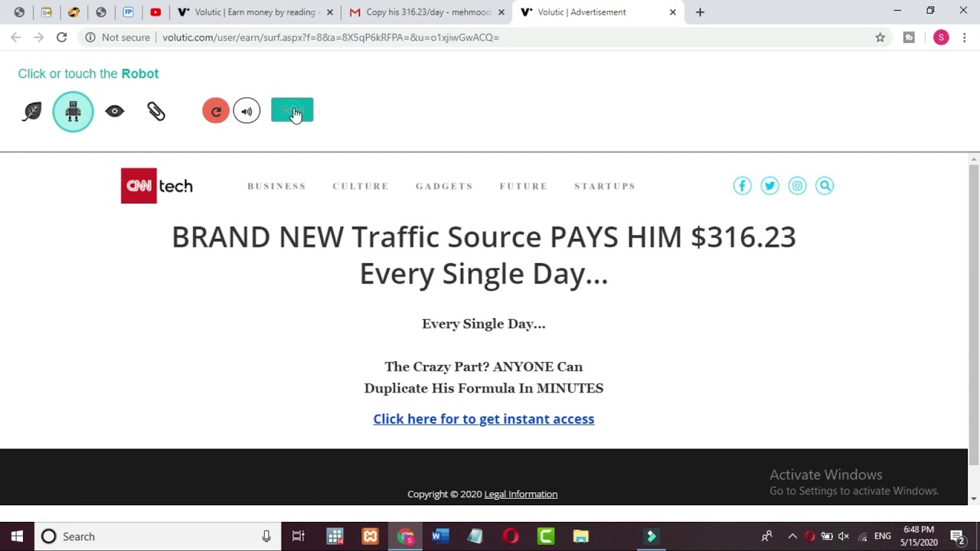Click the leaf captcha icon
The width and height of the screenshot is (980, 551).
tap(32, 112)
